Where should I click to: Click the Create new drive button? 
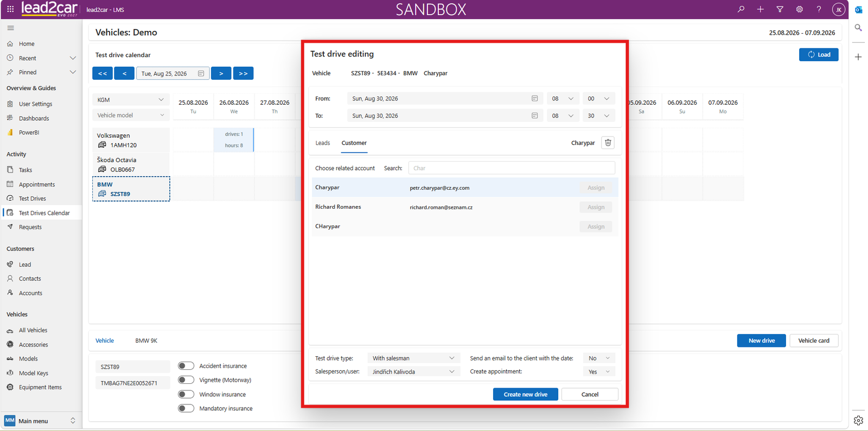[x=525, y=394]
